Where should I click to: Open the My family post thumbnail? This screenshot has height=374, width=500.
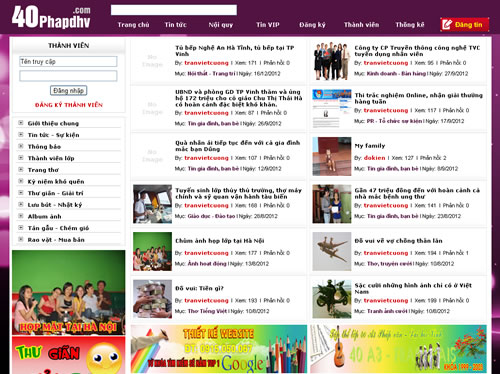(332, 156)
